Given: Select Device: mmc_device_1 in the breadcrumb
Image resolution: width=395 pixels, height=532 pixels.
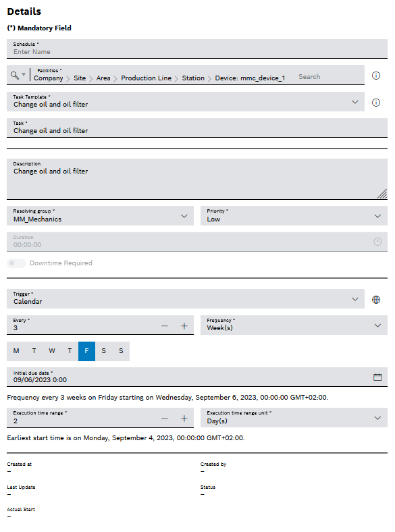Looking at the screenshot, I should [250, 78].
